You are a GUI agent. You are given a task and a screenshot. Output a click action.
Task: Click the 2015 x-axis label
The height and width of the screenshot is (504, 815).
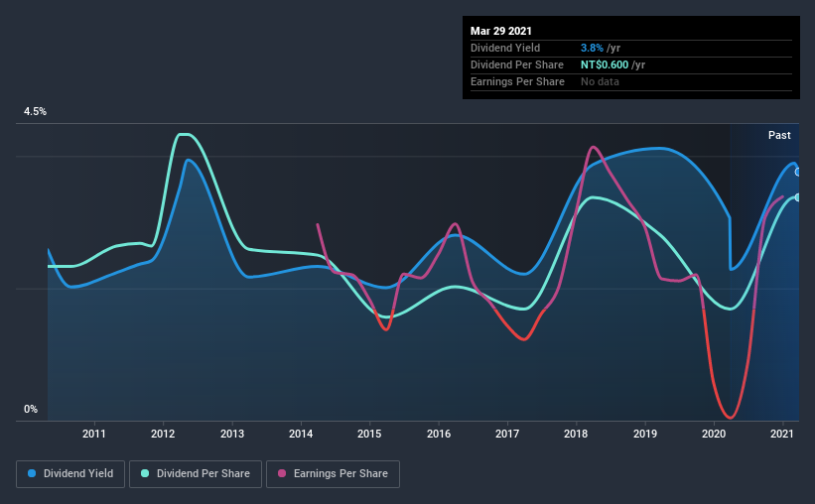(369, 434)
